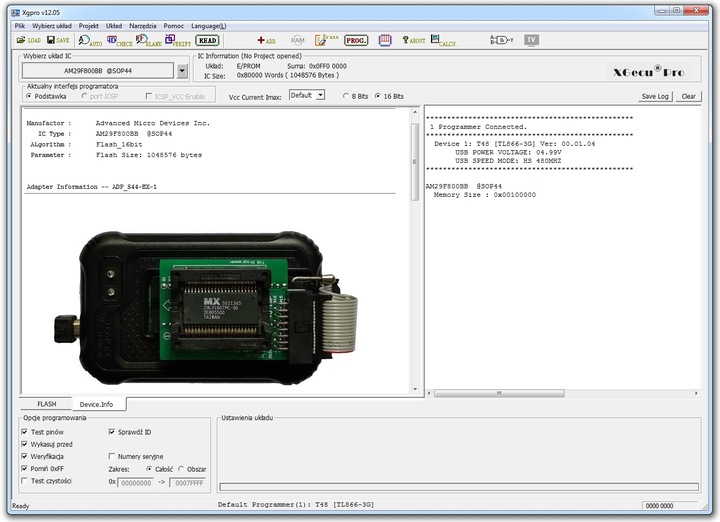This screenshot has height=522, width=720.
Task: Click the RAM test toolbar icon
Action: 298,40
